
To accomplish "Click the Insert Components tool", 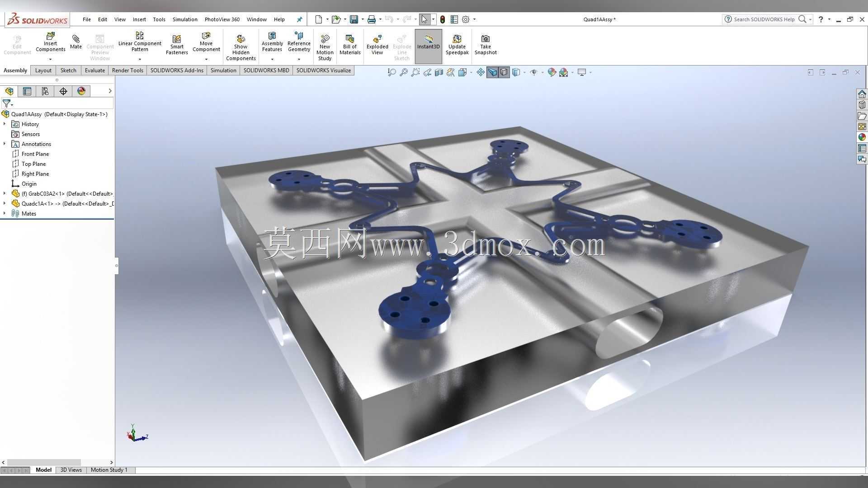I will pos(50,42).
